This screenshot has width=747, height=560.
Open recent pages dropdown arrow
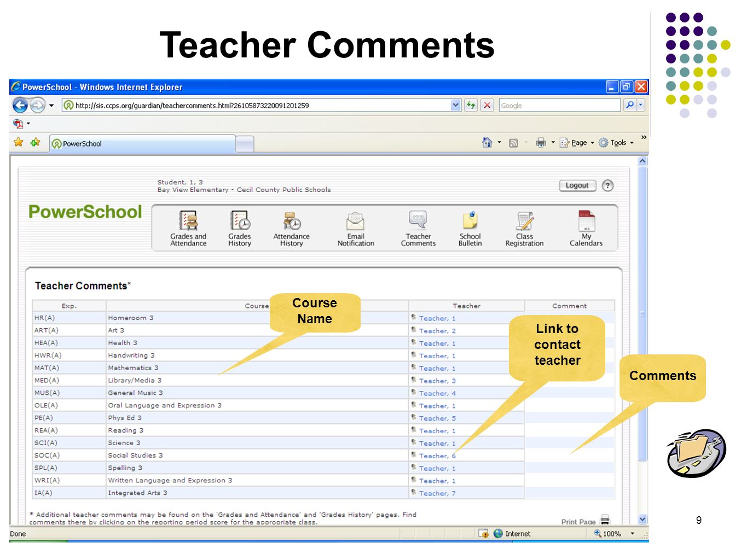[51, 106]
